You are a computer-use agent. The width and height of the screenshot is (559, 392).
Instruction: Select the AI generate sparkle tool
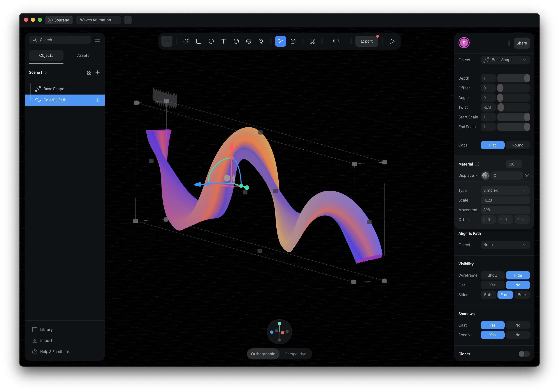tap(186, 41)
